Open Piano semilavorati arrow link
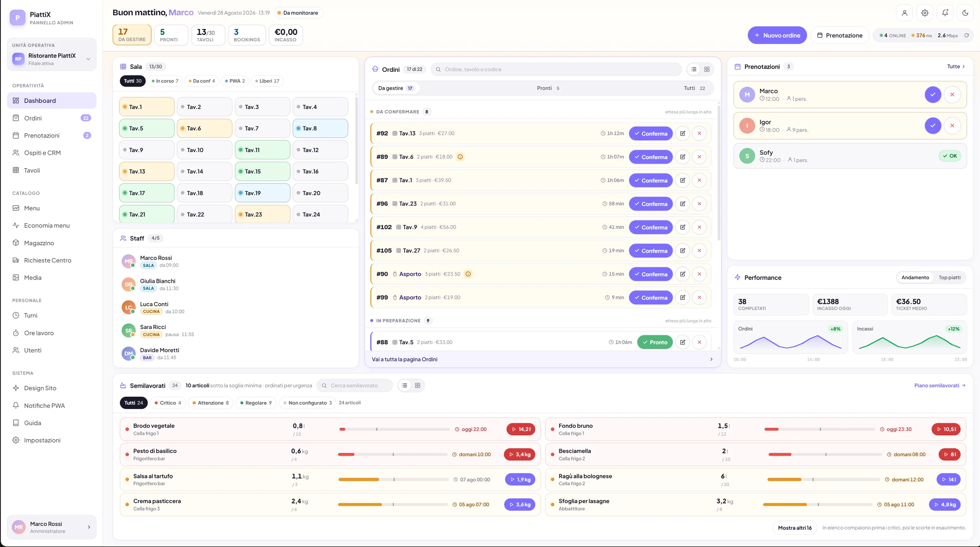This screenshot has height=547, width=980. point(940,385)
